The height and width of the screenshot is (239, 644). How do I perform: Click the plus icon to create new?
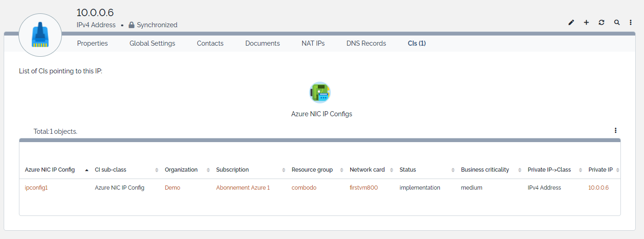coord(586,22)
